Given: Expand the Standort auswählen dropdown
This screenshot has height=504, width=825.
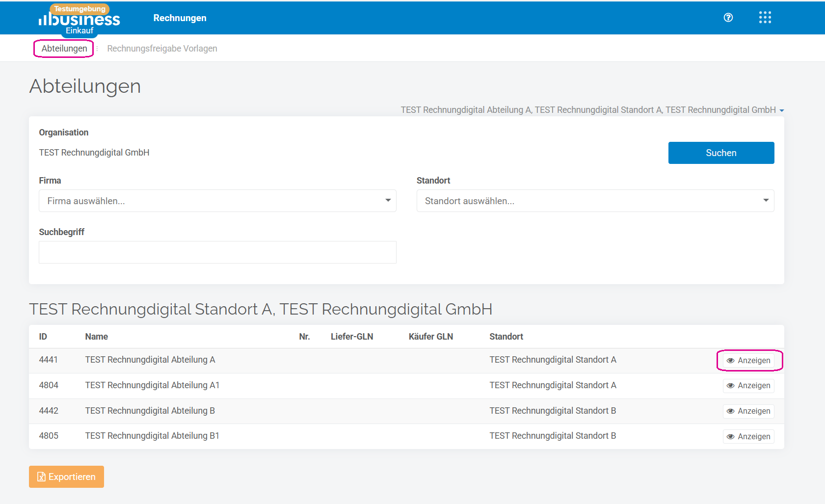Looking at the screenshot, I should (x=595, y=201).
